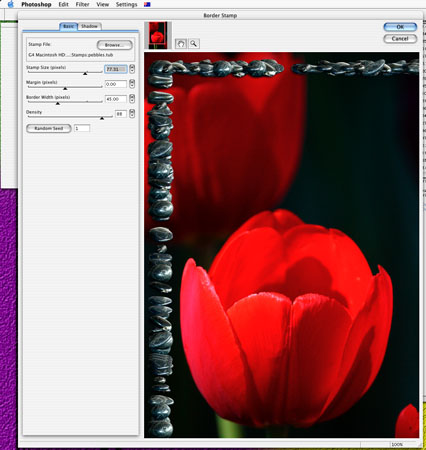Switch to the Shadow tab
This screenshot has width=426, height=450.
point(89,26)
